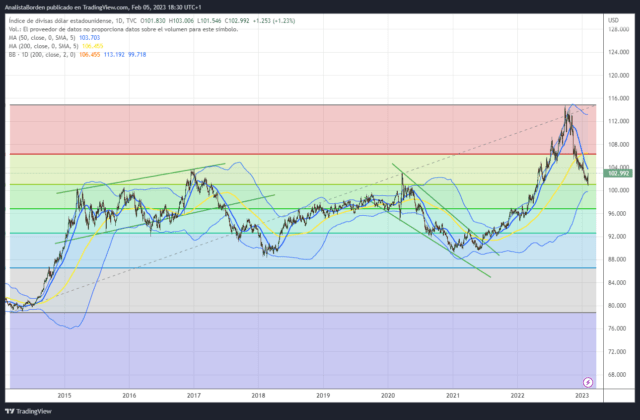
Task: Click the purple Fibonacci zone at the bottom
Action: 302,350
